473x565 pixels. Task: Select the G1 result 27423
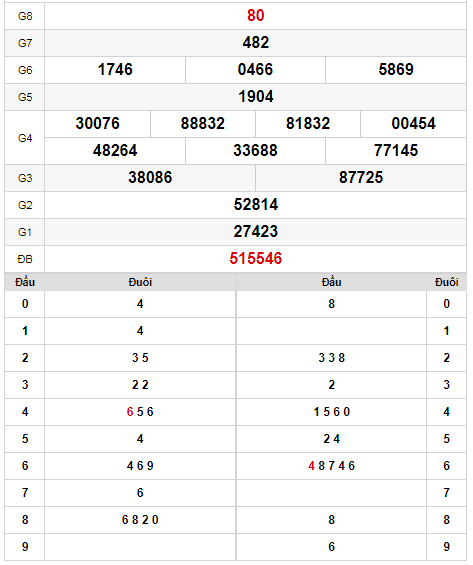click(x=255, y=232)
